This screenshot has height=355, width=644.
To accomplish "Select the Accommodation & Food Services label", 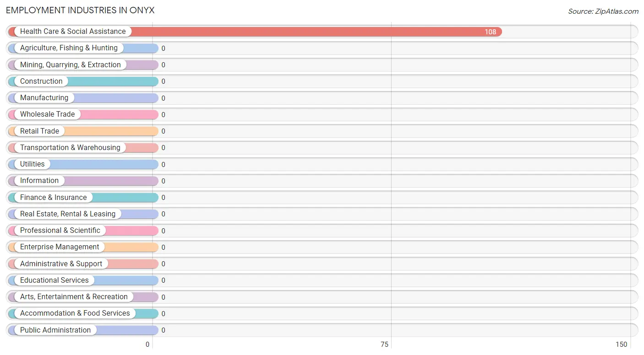I will tap(75, 313).
